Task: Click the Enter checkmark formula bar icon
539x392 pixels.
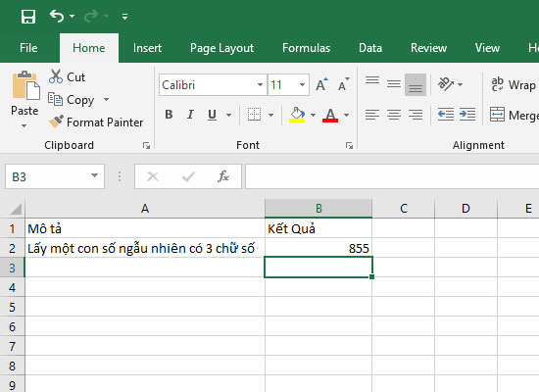Action: [x=188, y=176]
